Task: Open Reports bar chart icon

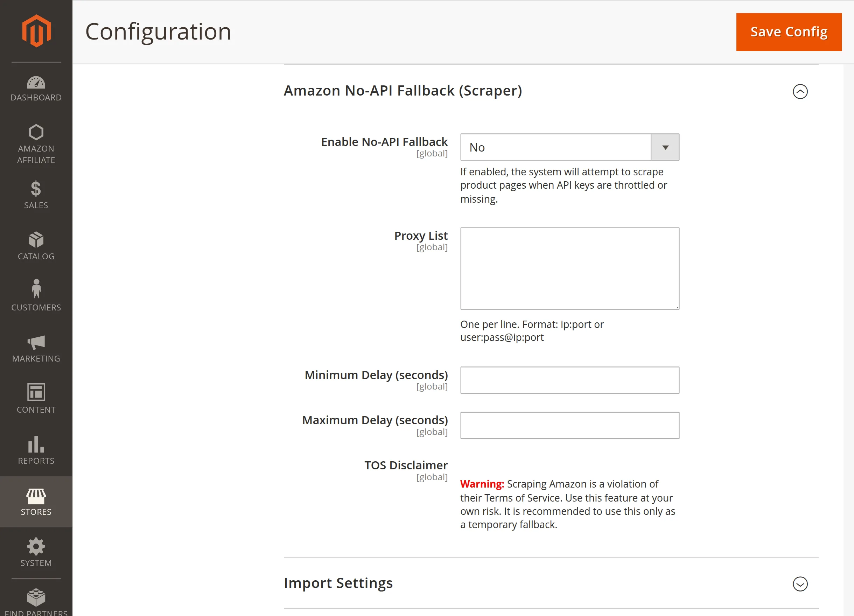Action: pos(36,444)
